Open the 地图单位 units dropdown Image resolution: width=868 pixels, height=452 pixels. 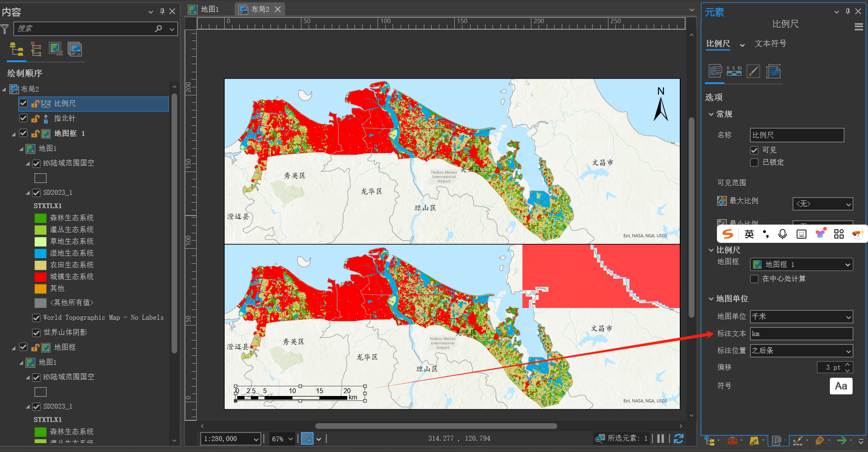pos(801,316)
